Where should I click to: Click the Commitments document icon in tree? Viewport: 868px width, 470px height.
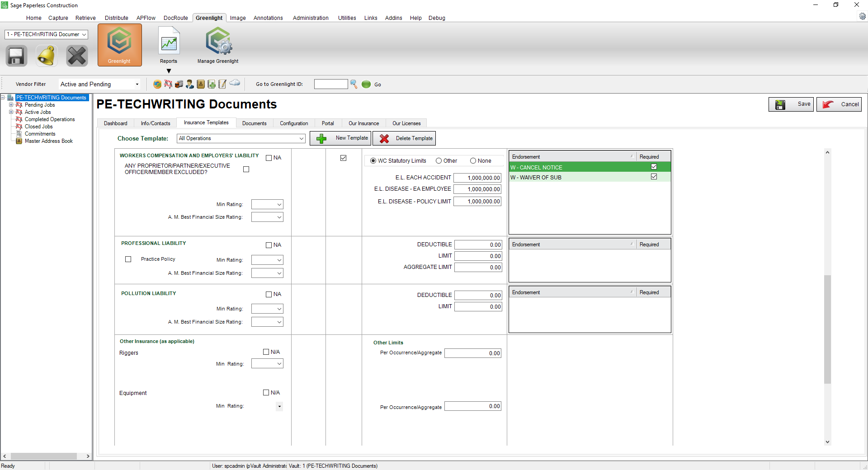coord(19,134)
